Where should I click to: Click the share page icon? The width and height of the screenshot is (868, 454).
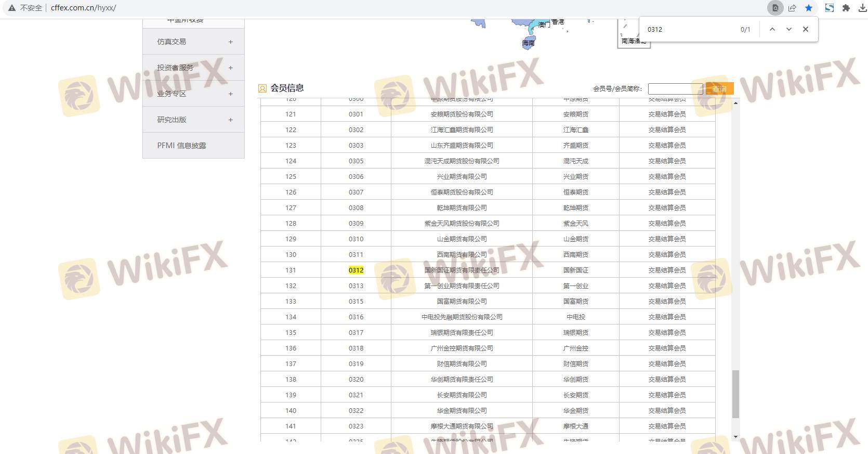pyautogui.click(x=792, y=8)
